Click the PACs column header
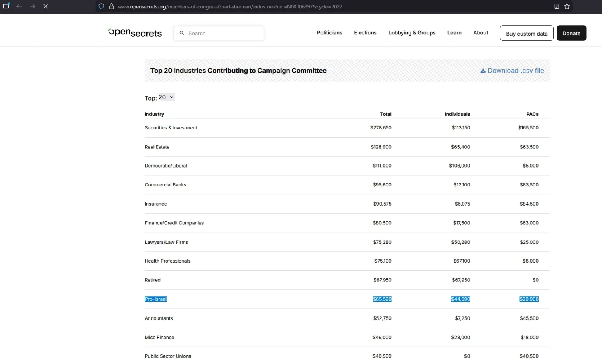Screen dimensions: 602x364 point(532,114)
